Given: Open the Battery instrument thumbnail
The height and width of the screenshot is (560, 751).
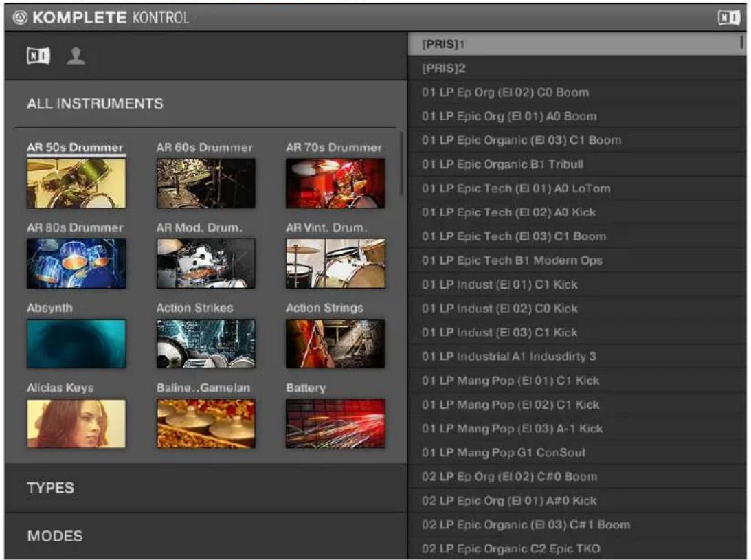Looking at the screenshot, I should [x=335, y=423].
